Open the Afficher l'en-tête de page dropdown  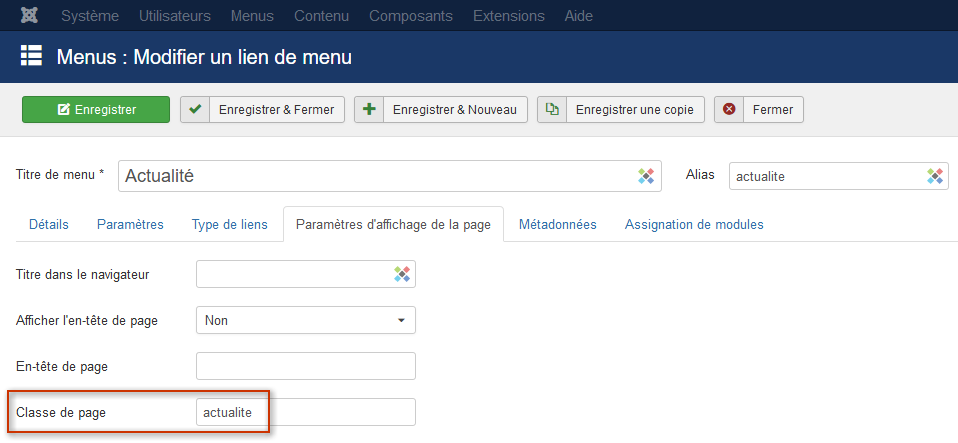click(305, 320)
